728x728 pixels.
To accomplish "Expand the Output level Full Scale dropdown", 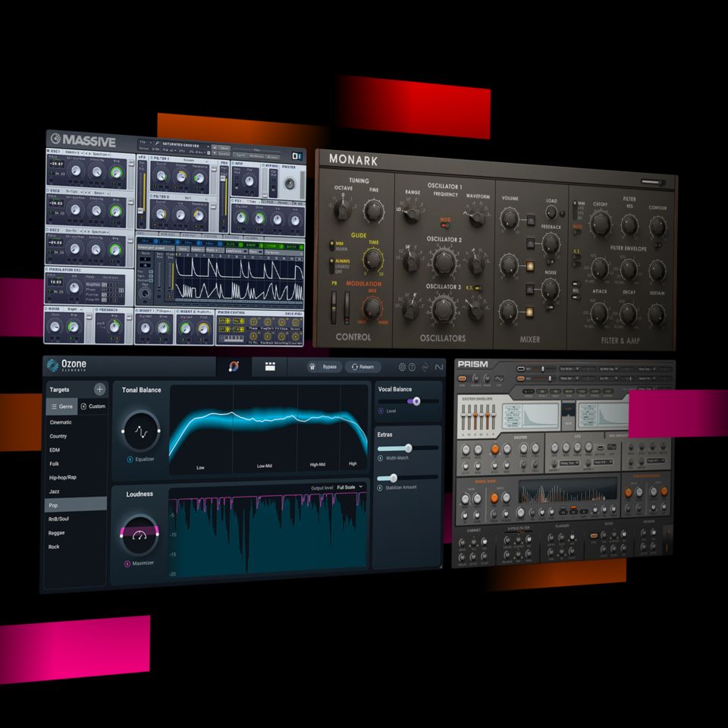I will click(x=350, y=487).
